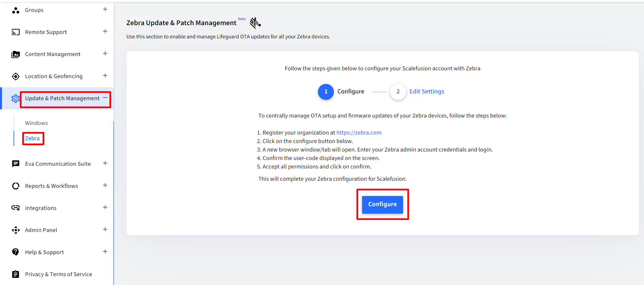The height and width of the screenshot is (285, 644).
Task: Expand Content Management with plus sign
Action: (105, 54)
